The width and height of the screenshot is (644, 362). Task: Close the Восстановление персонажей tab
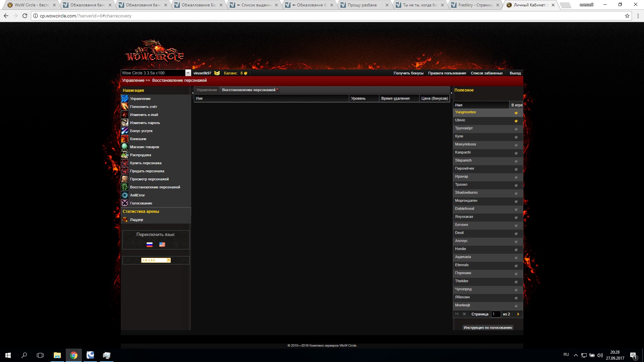(277, 89)
